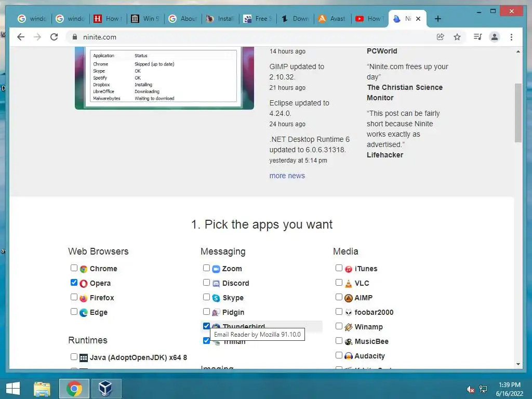
Task: Click the foobar2000 alien icon
Action: (349, 312)
